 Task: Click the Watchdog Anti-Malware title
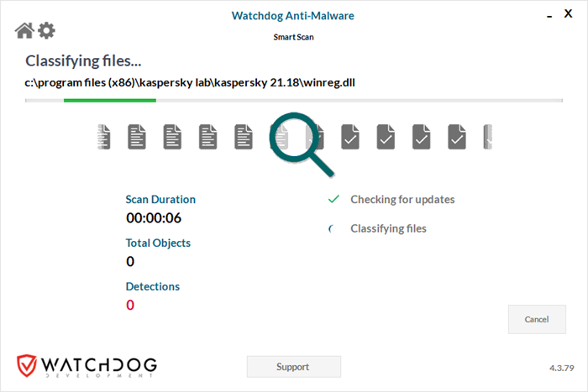[x=293, y=16]
